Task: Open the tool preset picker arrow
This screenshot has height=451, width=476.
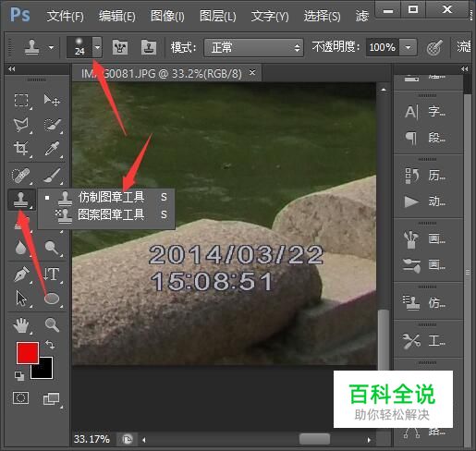Action: coord(51,47)
